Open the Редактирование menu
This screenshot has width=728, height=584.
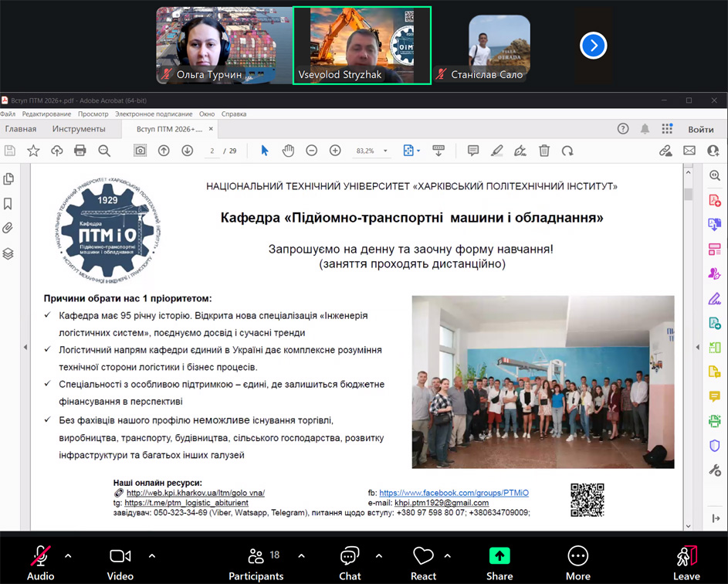pos(46,114)
